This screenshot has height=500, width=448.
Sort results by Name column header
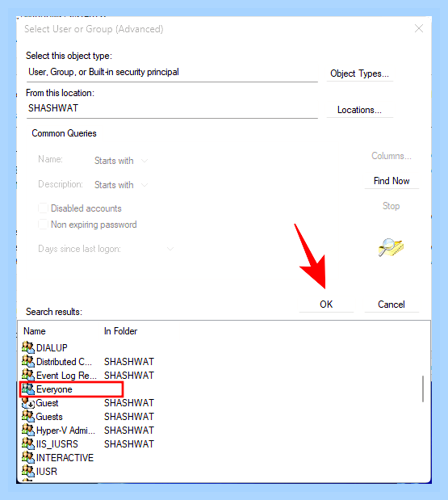tap(35, 331)
